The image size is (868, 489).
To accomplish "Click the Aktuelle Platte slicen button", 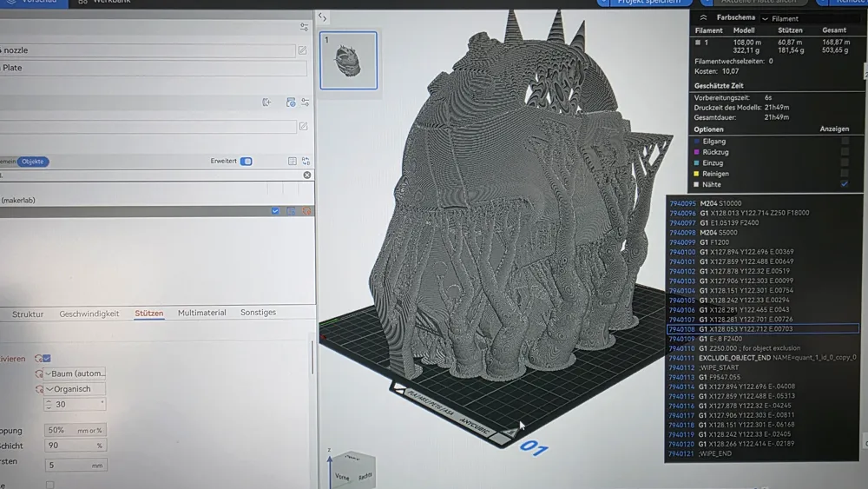I will tap(760, 3).
